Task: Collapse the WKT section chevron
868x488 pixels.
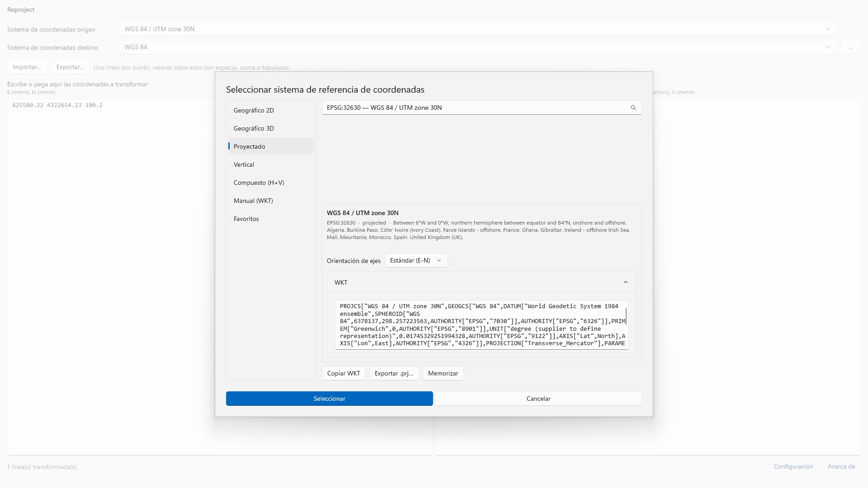Action: click(626, 282)
